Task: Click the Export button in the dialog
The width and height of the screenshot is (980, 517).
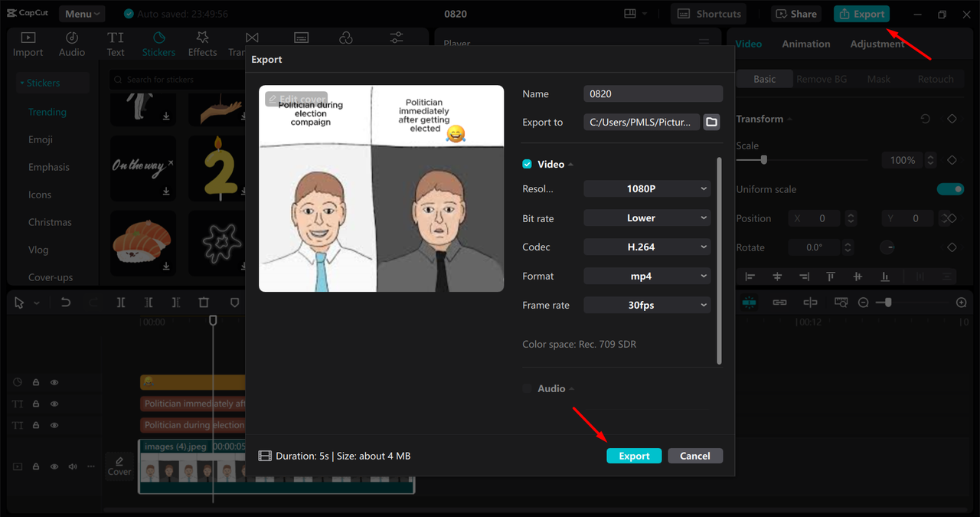Action: 634,456
